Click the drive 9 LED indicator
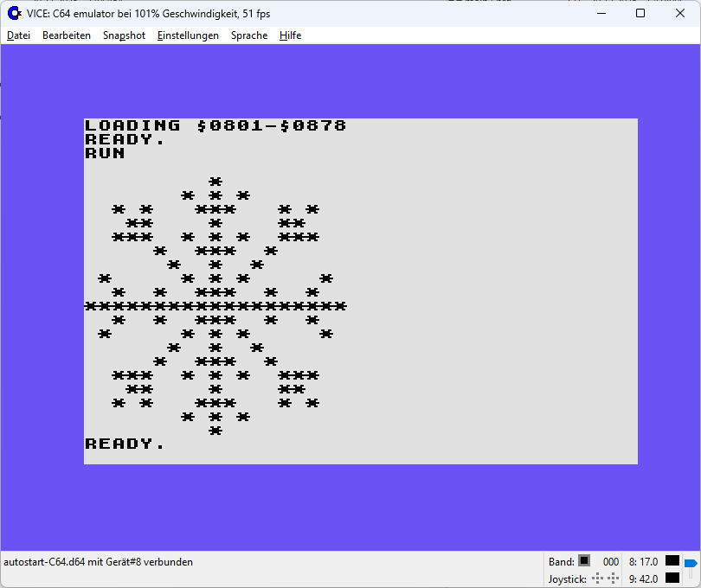Screen dimensions: 701x588 (672, 578)
